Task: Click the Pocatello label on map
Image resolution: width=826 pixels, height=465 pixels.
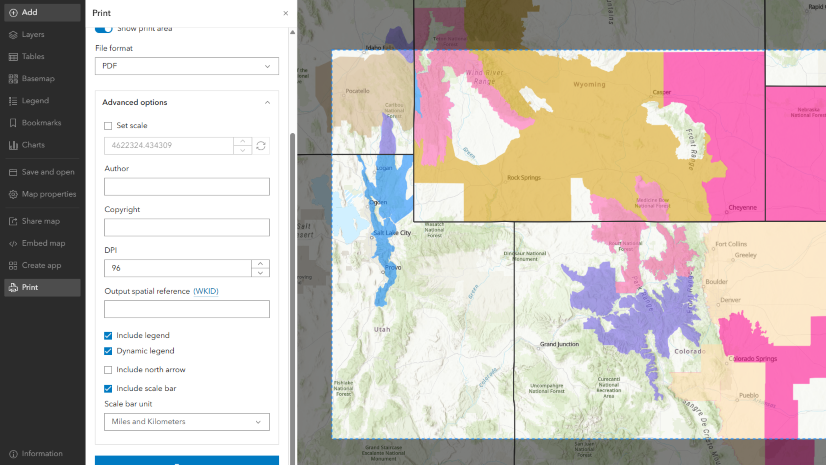Action: pyautogui.click(x=358, y=91)
